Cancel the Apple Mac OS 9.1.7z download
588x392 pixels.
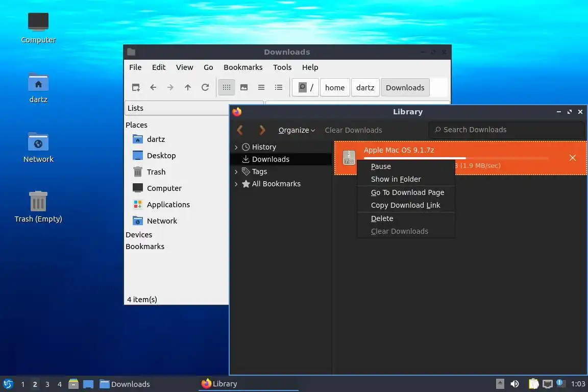point(572,158)
